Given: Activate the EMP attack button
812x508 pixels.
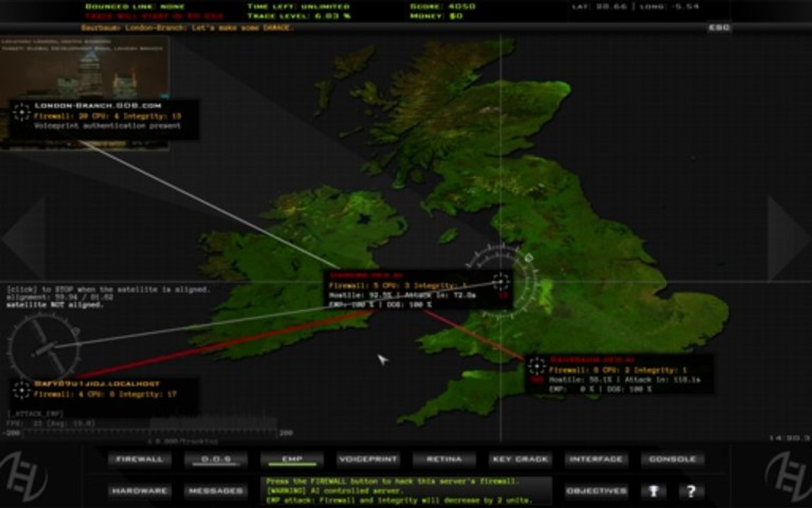Looking at the screenshot, I should click(292, 459).
